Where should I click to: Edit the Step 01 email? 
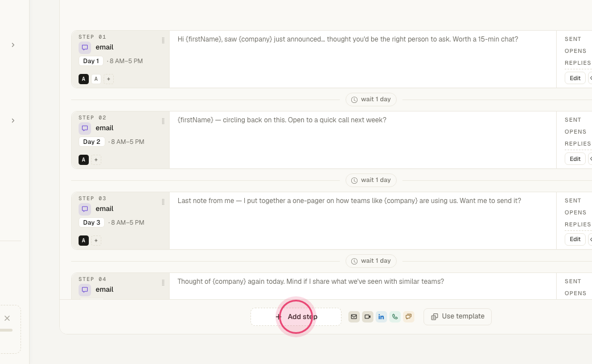point(575,78)
